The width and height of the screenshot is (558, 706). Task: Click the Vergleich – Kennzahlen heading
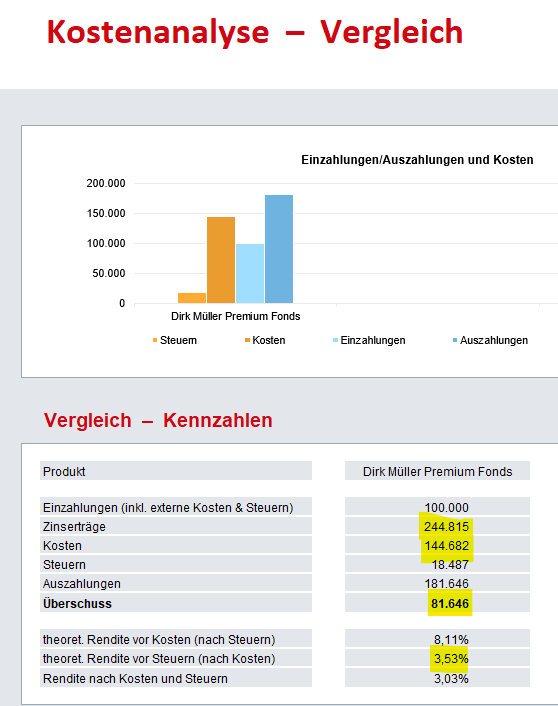tap(158, 420)
